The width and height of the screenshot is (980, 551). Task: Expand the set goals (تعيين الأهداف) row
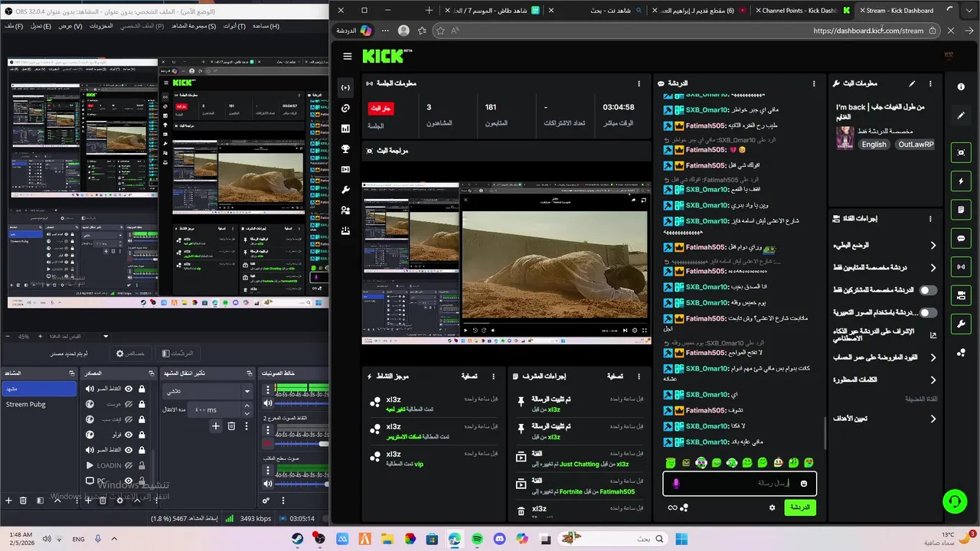tap(887, 419)
